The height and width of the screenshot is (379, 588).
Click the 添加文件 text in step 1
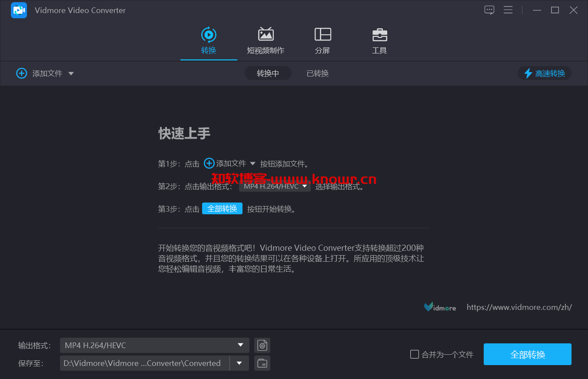pos(231,163)
